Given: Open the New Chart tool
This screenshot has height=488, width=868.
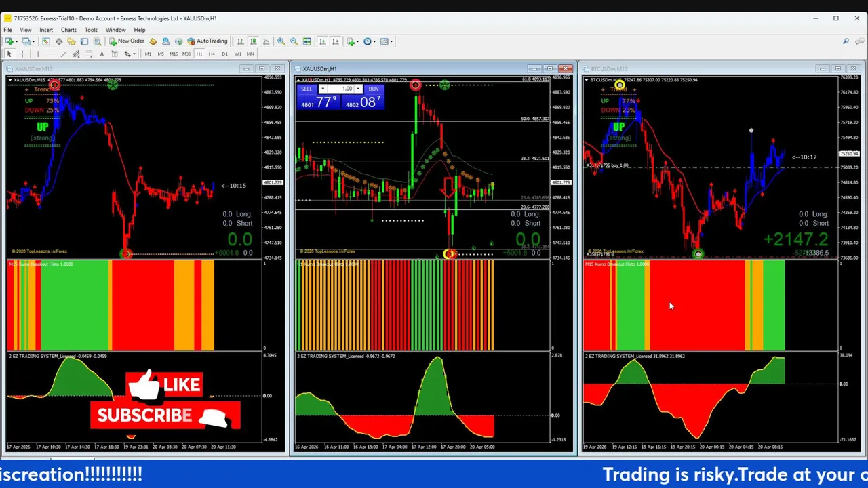Looking at the screenshot, I should point(9,41).
